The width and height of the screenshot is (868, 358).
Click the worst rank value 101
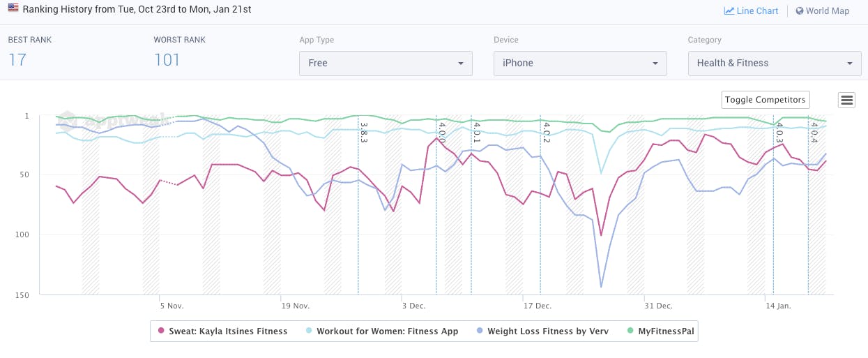167,60
